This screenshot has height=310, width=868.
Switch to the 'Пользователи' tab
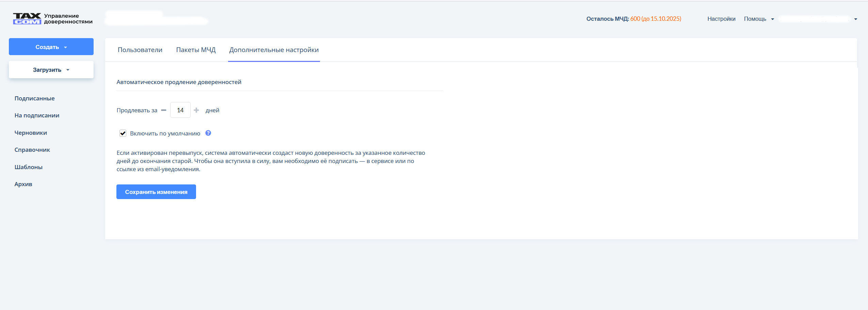140,50
